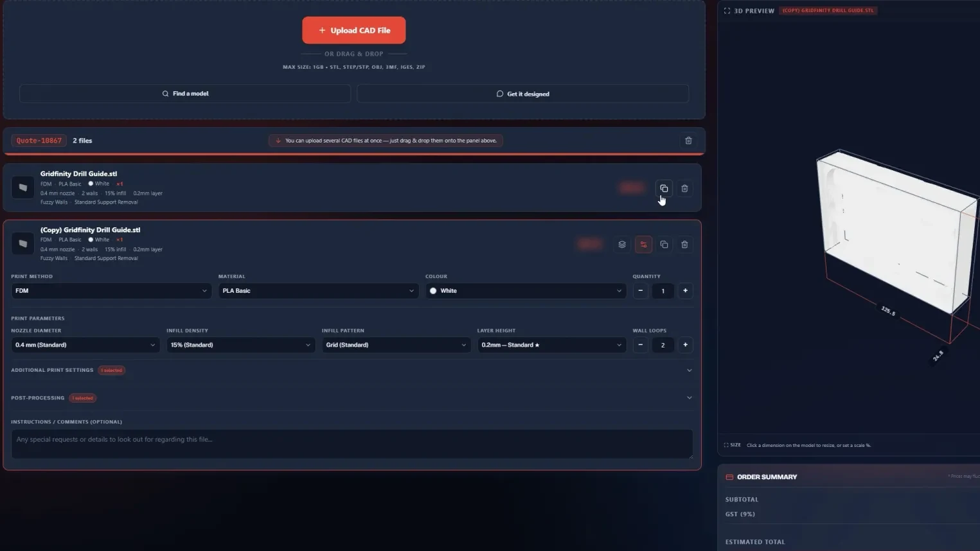Click the Find a model button

[185, 94]
